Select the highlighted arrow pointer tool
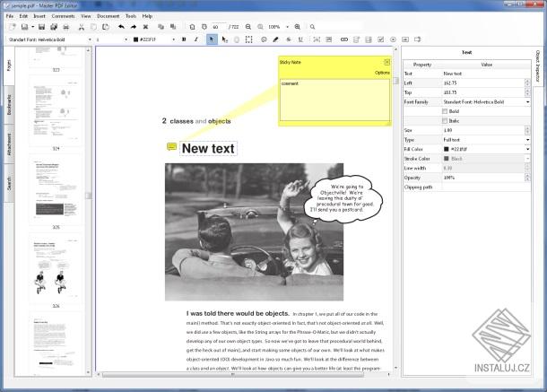This screenshot has height=392, width=547. point(212,39)
